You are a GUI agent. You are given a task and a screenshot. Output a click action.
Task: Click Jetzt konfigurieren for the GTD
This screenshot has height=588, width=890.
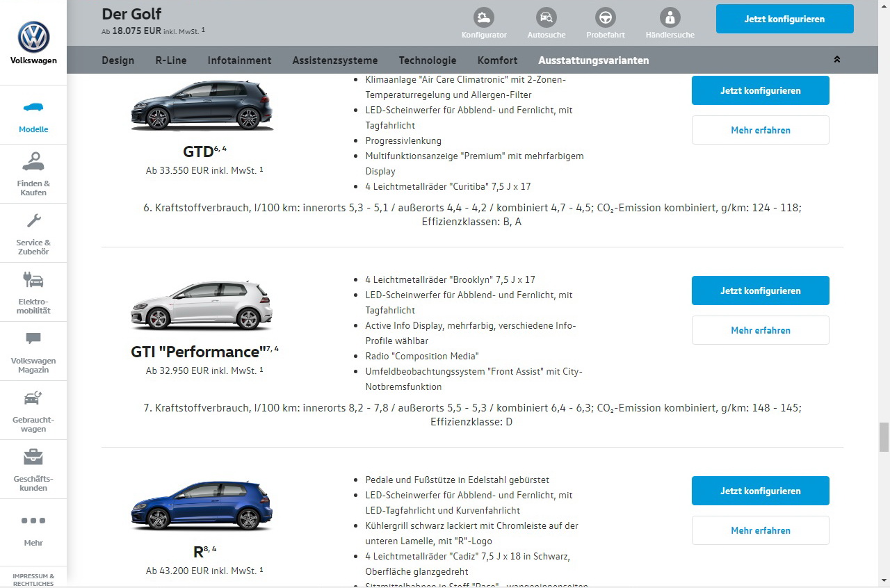coord(761,90)
